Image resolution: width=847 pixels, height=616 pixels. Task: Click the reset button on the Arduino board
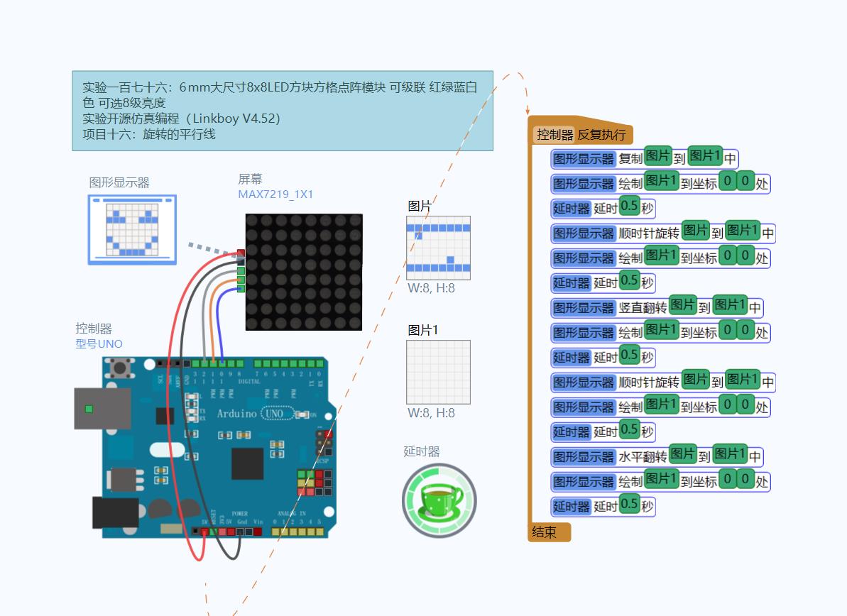[120, 368]
